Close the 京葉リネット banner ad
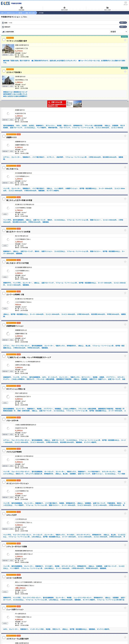Screen dimensions: 129x644 (x=128, y=102)
